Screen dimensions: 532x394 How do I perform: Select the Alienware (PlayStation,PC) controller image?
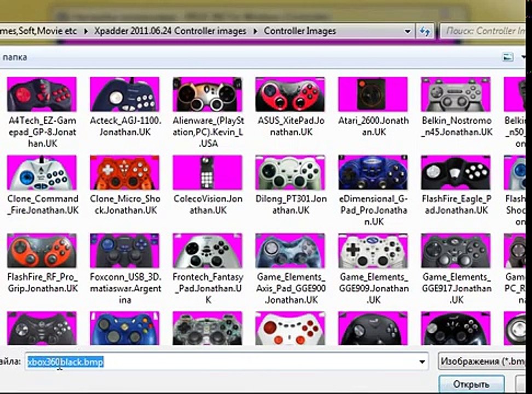[x=207, y=94]
